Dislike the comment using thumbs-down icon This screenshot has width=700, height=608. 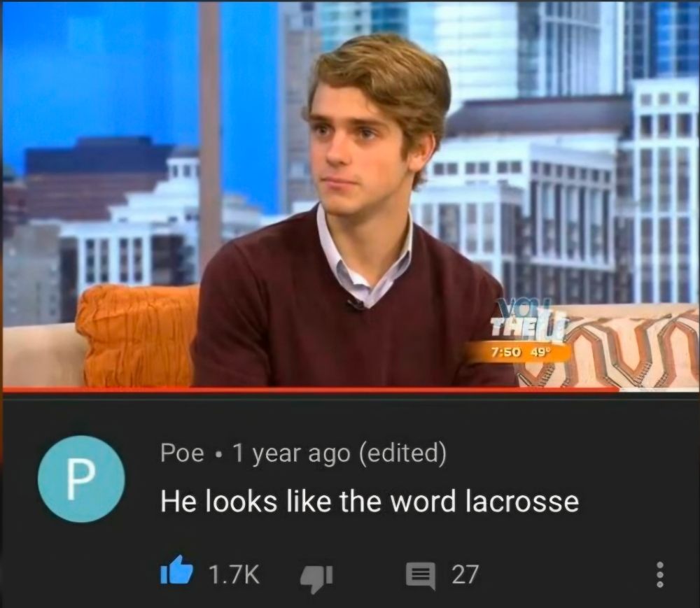[x=316, y=579]
